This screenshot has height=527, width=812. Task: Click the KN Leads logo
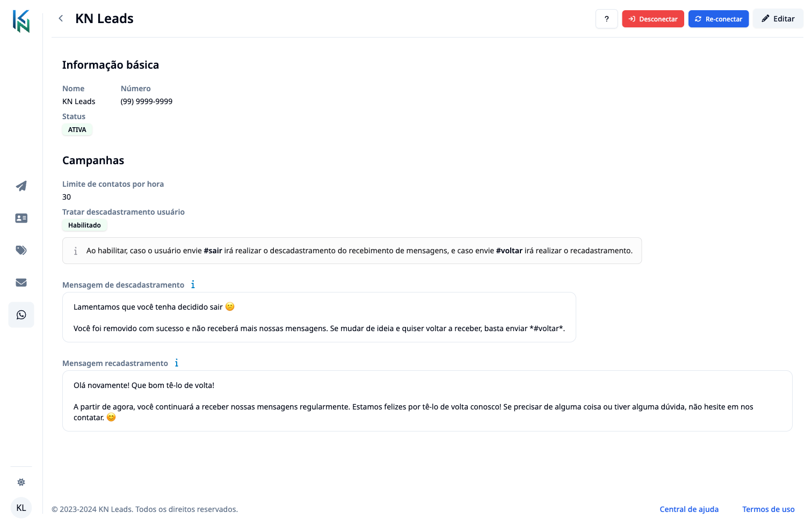pos(21,21)
